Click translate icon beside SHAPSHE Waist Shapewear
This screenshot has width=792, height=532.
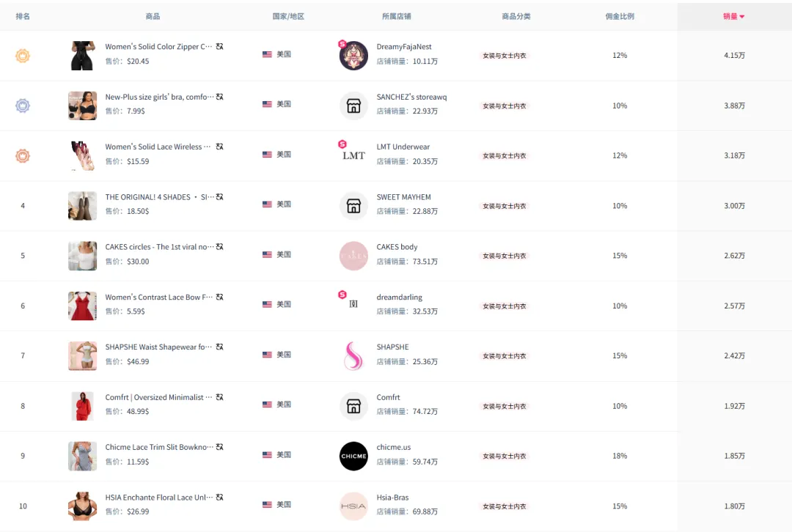[220, 347]
